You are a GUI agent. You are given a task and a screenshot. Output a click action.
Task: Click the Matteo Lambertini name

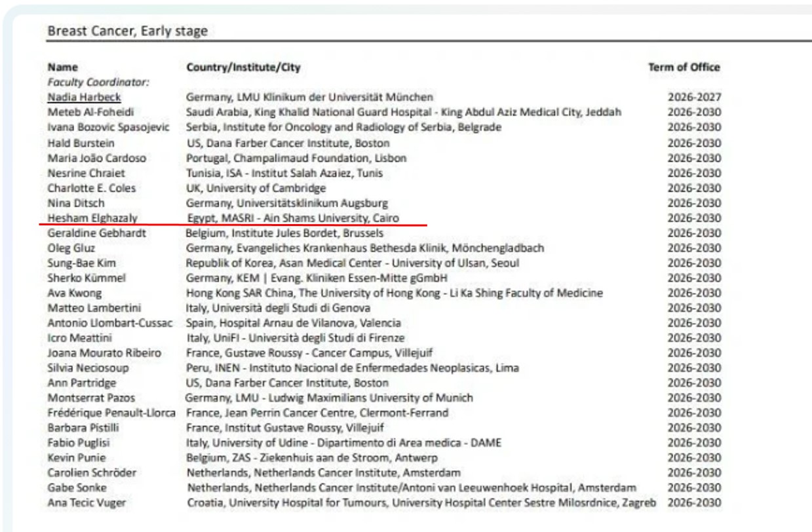(94, 308)
